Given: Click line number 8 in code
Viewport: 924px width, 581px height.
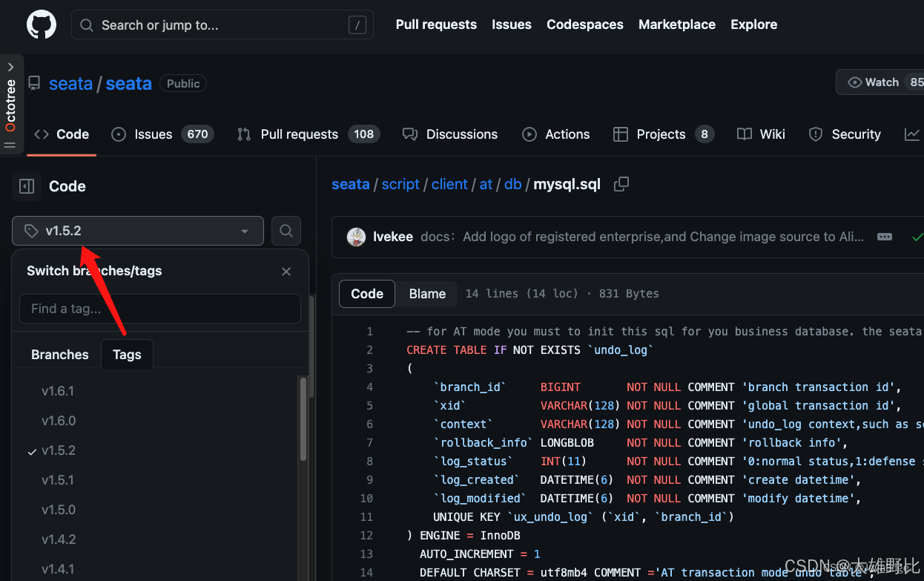Looking at the screenshot, I should click(370, 462).
